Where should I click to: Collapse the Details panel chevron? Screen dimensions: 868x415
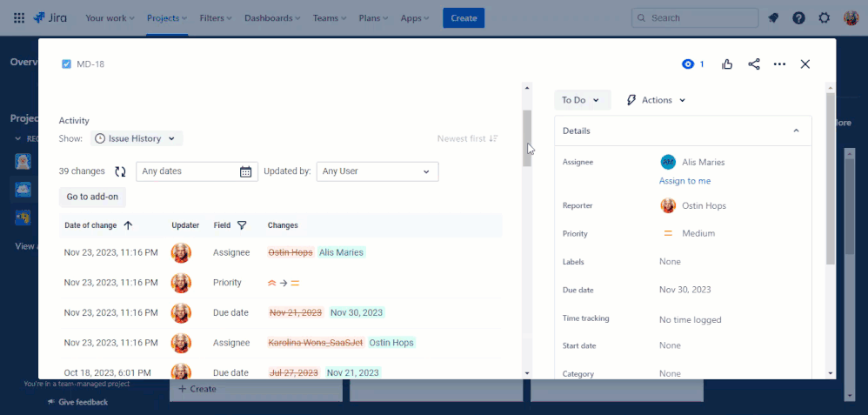point(796,131)
